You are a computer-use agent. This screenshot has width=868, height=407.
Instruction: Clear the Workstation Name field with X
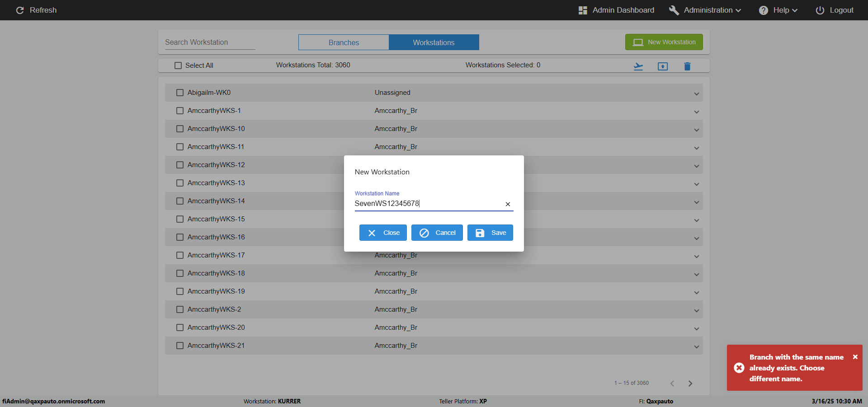click(x=508, y=204)
